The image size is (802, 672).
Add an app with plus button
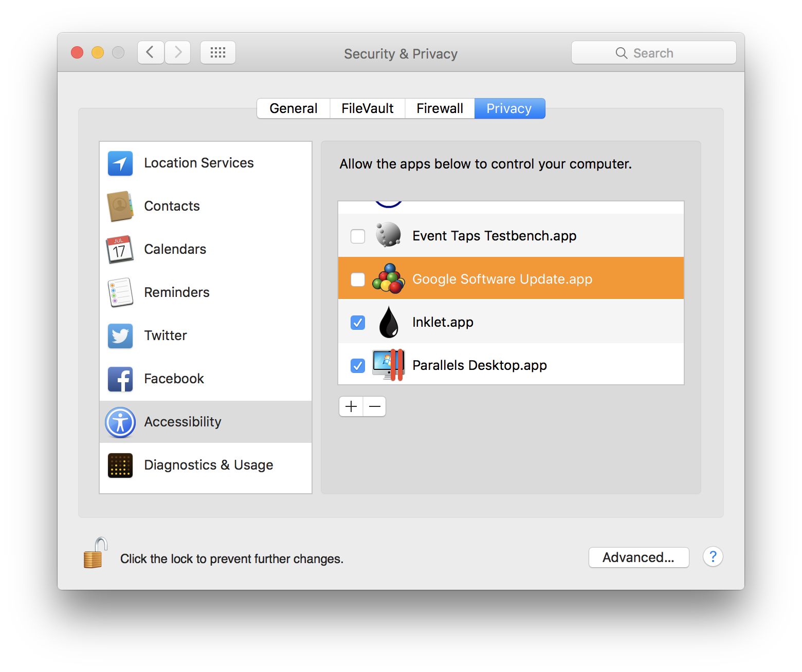tap(351, 407)
